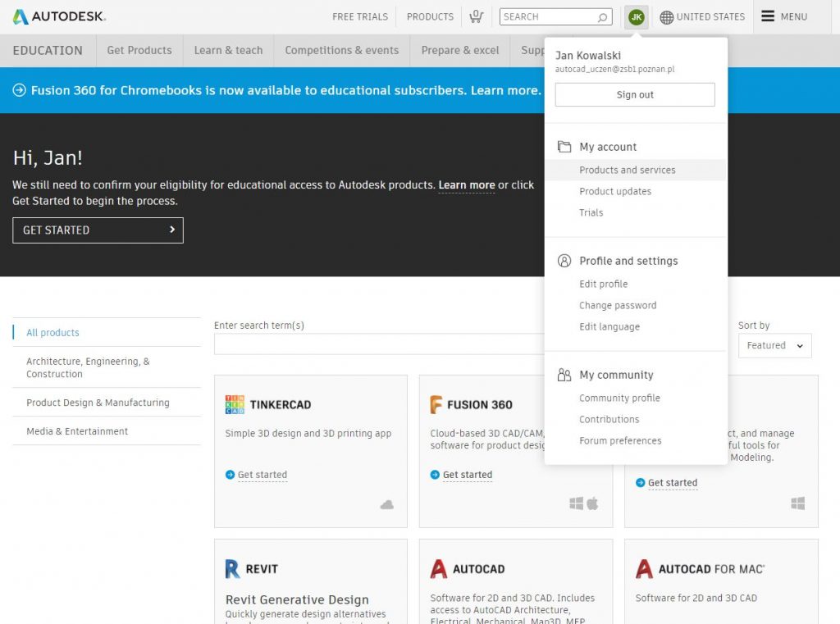
Task: Select Products and services menu item
Action: coord(628,170)
